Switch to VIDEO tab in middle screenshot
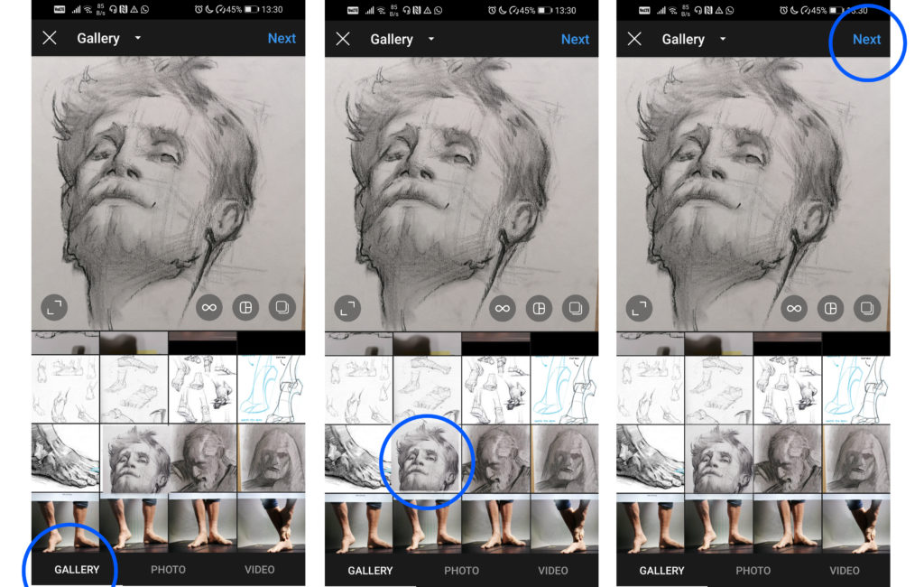The image size is (924, 587). pyautogui.click(x=553, y=571)
